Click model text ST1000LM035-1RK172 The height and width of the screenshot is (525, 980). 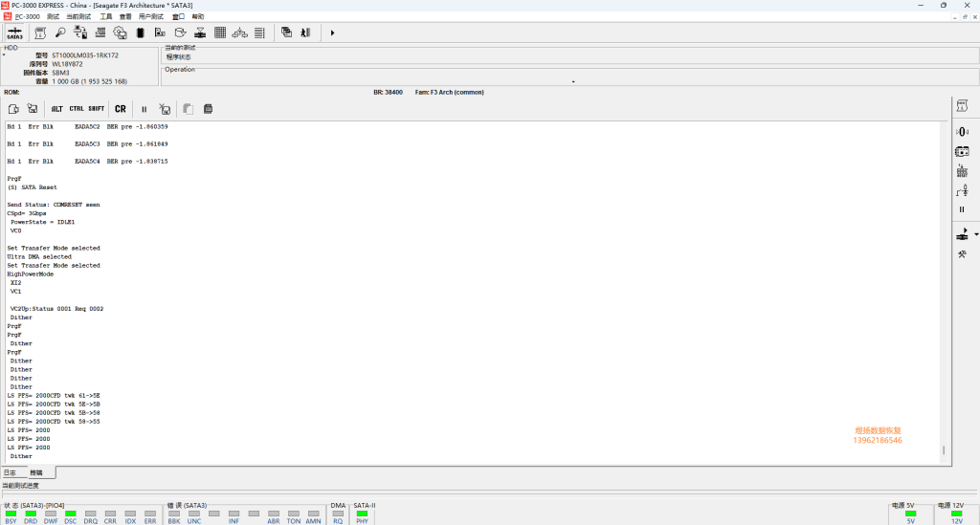85,55
